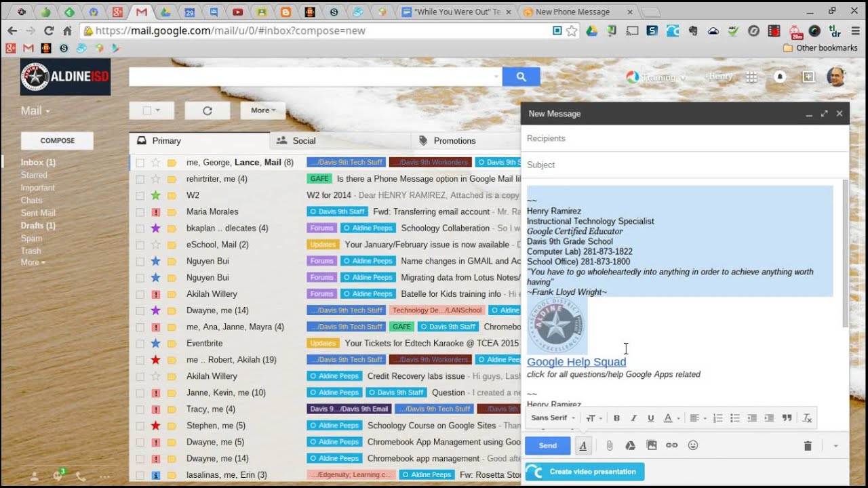
Task: Select checkbox for W2 email
Action: (x=140, y=195)
